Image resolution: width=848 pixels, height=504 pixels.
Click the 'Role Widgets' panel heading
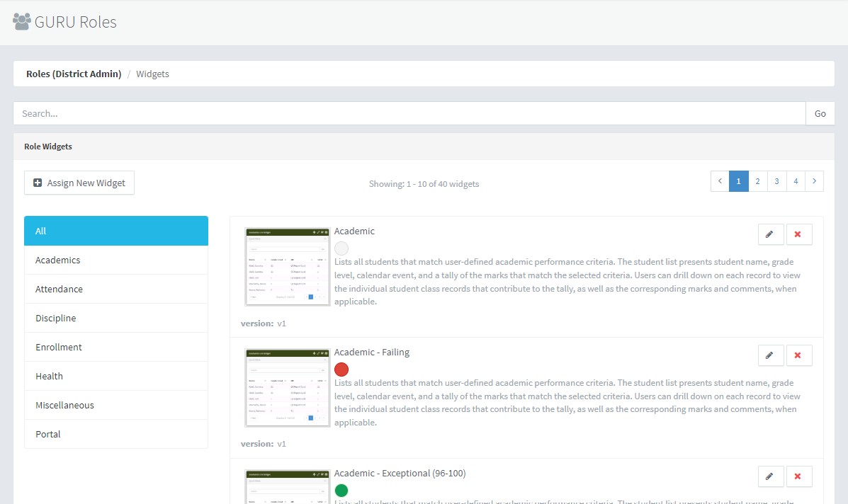point(48,147)
